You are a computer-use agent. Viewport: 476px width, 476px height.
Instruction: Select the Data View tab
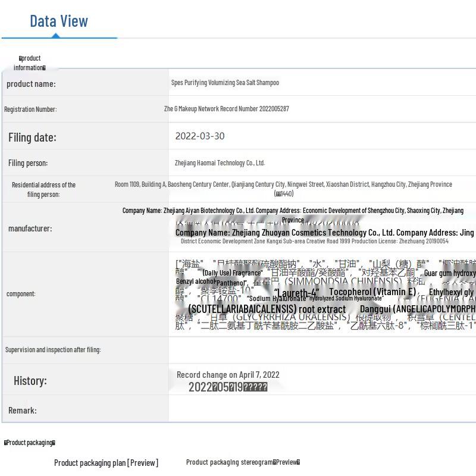(59, 21)
